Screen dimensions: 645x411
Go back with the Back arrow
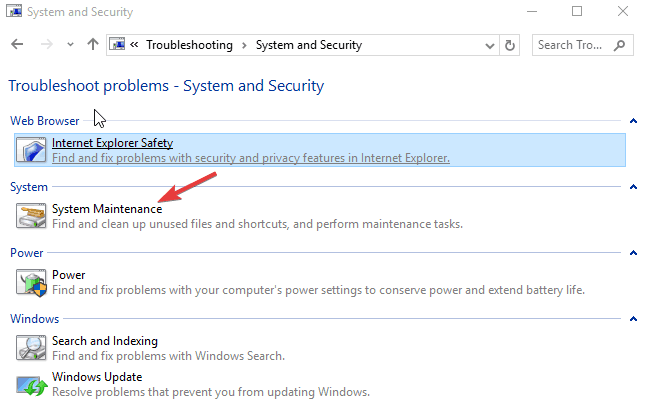pyautogui.click(x=17, y=45)
